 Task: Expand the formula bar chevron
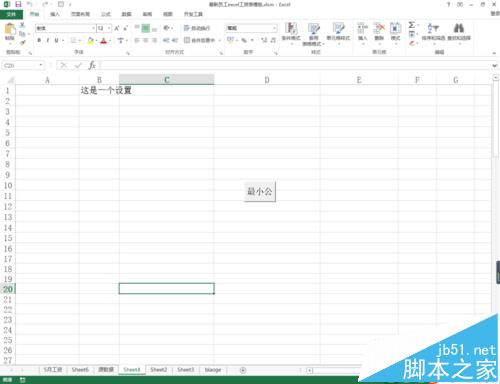(494, 66)
